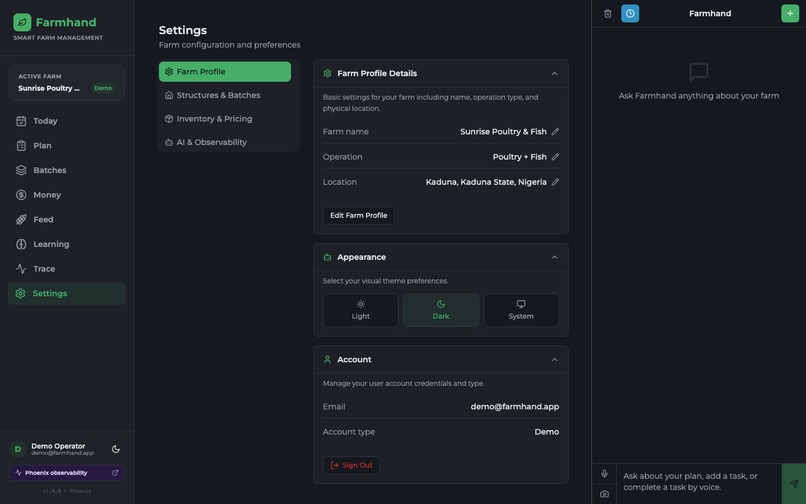Send the chat message arrow button
This screenshot has width=806, height=504.
[794, 483]
